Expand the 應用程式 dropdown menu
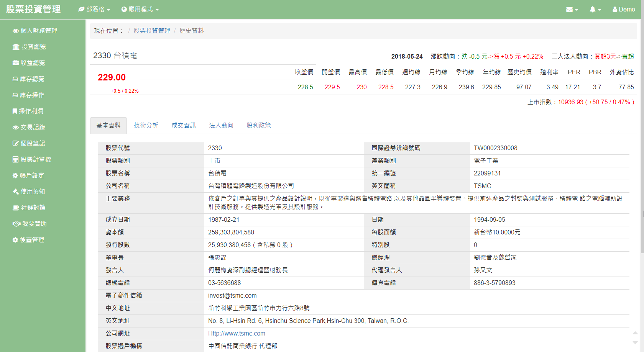The height and width of the screenshot is (352, 644). (x=140, y=10)
